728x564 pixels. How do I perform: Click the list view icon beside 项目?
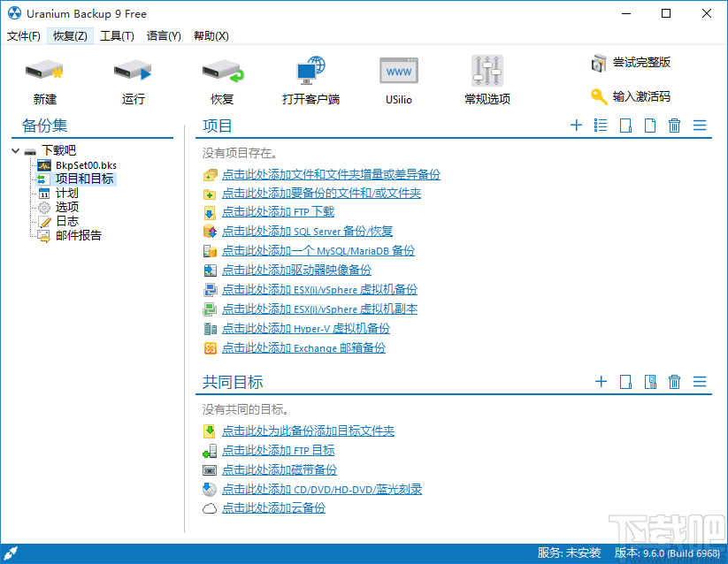tap(600, 126)
